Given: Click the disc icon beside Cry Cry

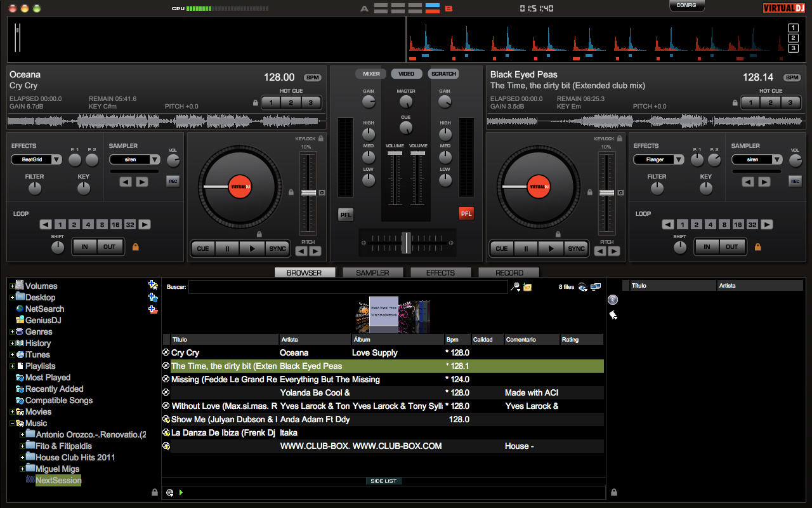Looking at the screenshot, I should pos(166,352).
